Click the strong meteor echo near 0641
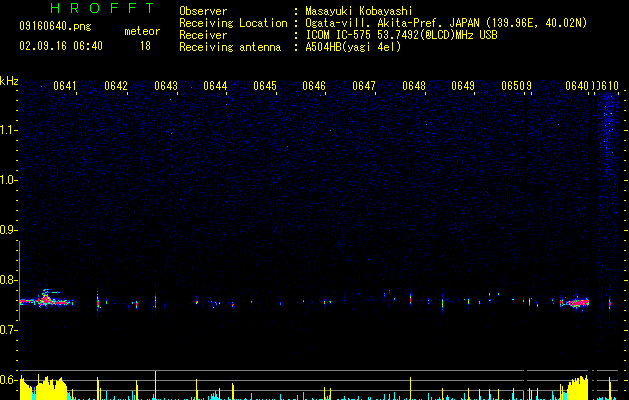Screen dimensions: 629x400 coord(47,299)
